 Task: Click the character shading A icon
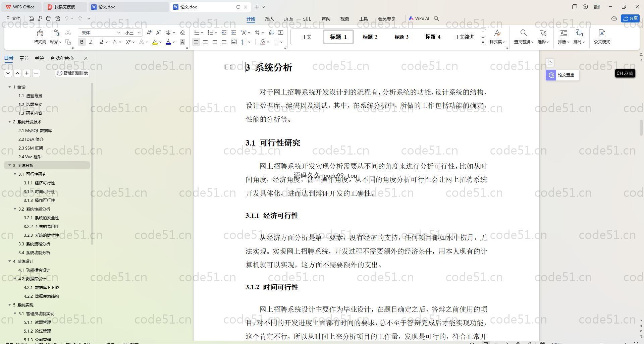tap(182, 42)
